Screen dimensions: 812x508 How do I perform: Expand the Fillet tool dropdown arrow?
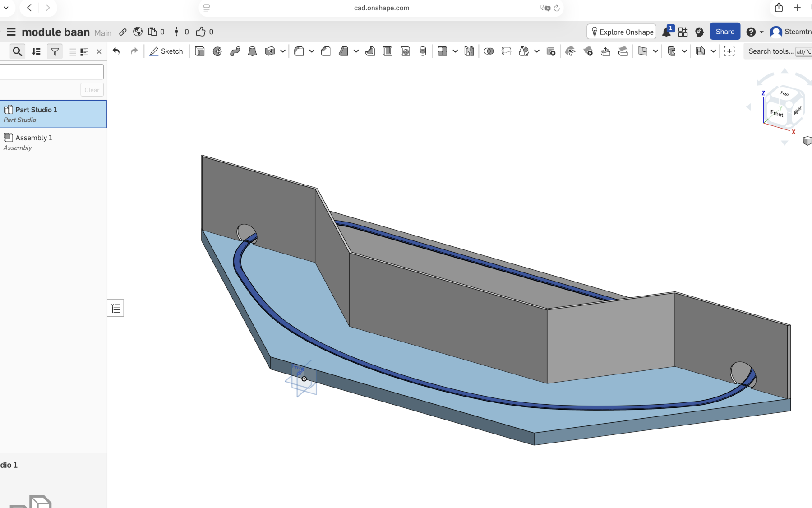pyautogui.click(x=312, y=51)
